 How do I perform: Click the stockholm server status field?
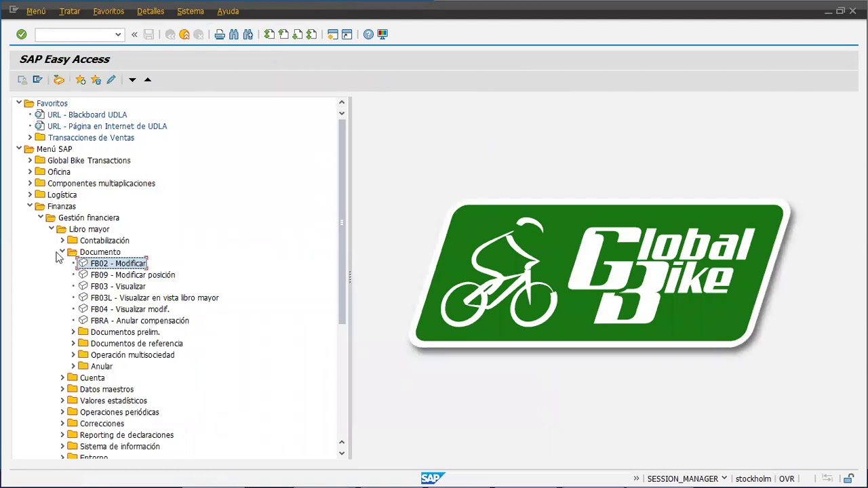[753, 479]
